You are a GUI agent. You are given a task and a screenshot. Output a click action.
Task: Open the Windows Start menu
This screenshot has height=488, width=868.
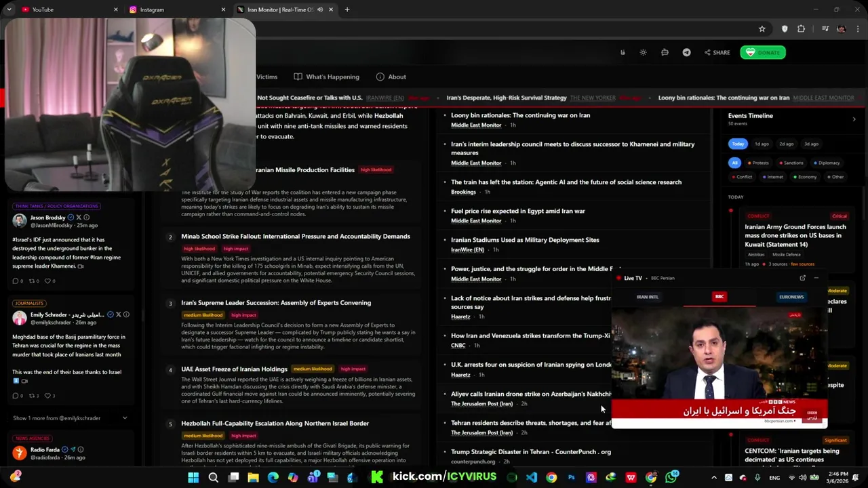tap(193, 477)
